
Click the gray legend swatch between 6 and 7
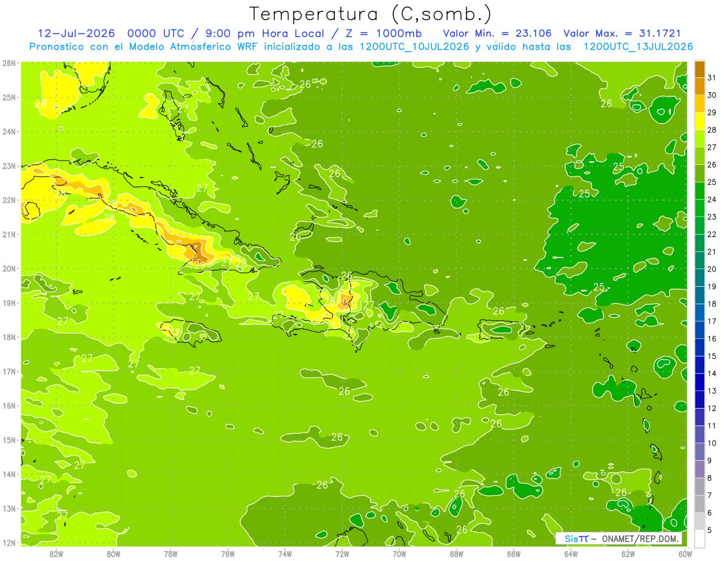(699, 504)
